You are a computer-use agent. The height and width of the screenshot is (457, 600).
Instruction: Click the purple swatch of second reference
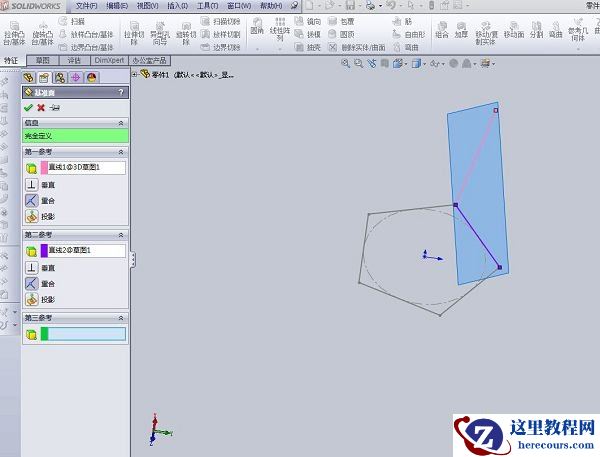[44, 250]
